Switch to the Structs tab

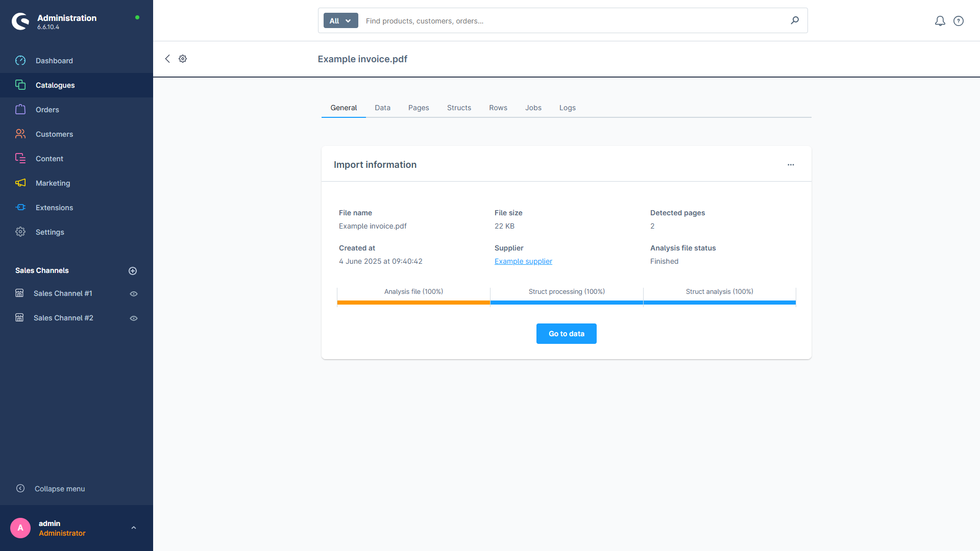pyautogui.click(x=459, y=108)
